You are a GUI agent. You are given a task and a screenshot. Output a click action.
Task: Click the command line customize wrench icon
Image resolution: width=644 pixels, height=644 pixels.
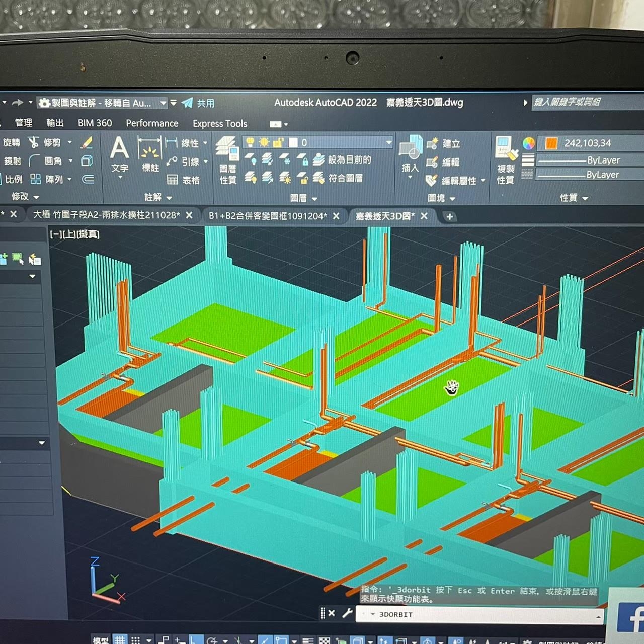(347, 613)
